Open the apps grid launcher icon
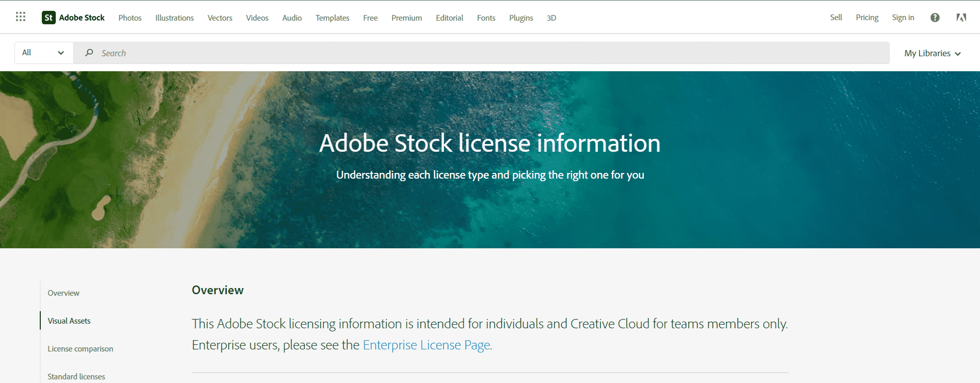 pyautogui.click(x=21, y=17)
